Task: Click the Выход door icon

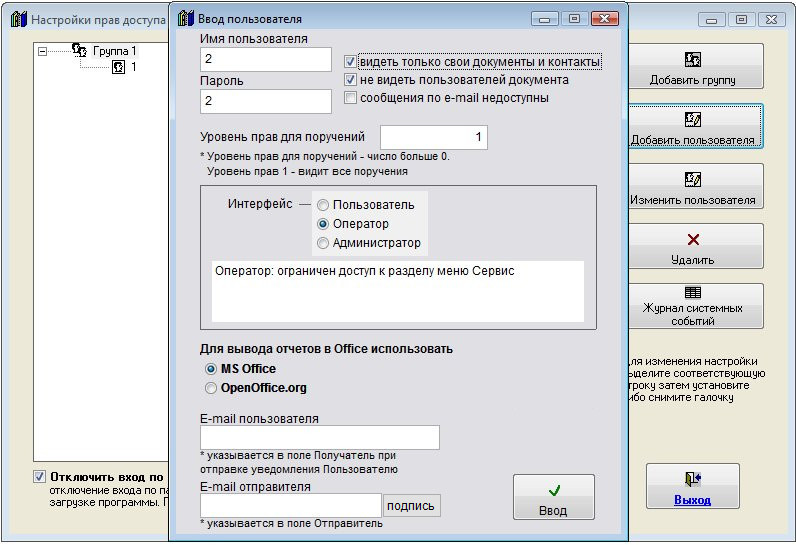Action: [692, 479]
